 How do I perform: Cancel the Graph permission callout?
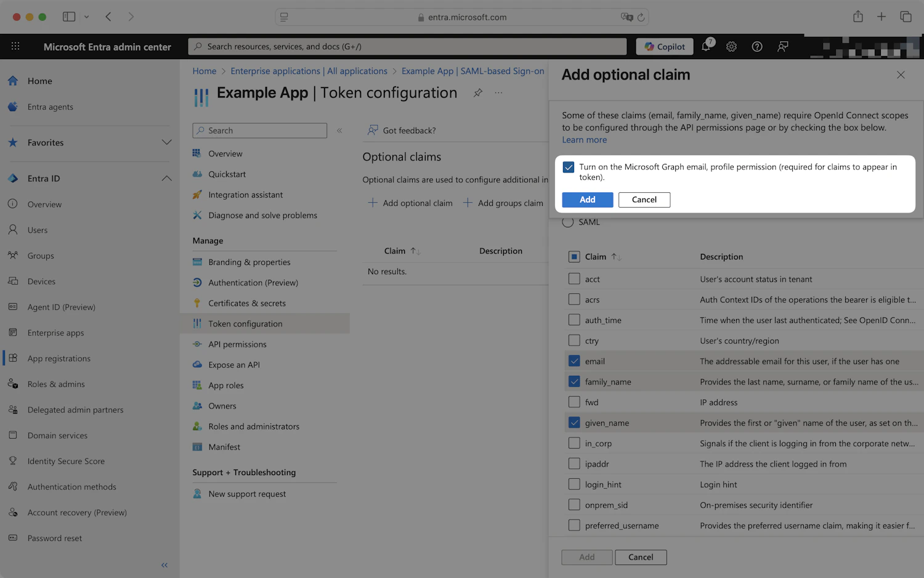[x=644, y=200]
